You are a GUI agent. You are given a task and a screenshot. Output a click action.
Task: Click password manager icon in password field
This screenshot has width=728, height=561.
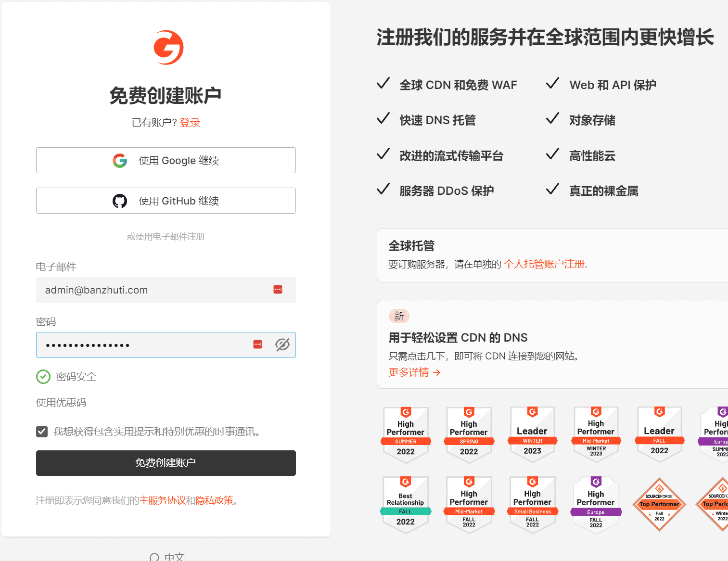click(257, 344)
